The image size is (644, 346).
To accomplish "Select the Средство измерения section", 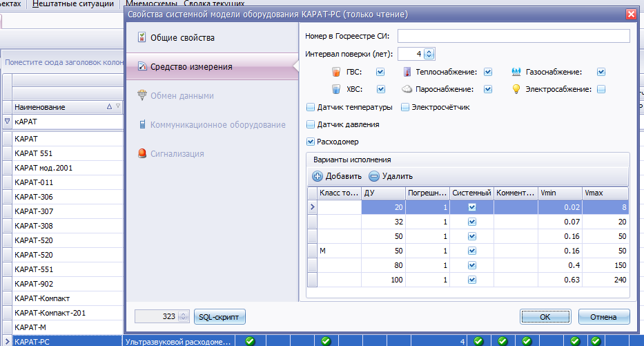I will (213, 66).
